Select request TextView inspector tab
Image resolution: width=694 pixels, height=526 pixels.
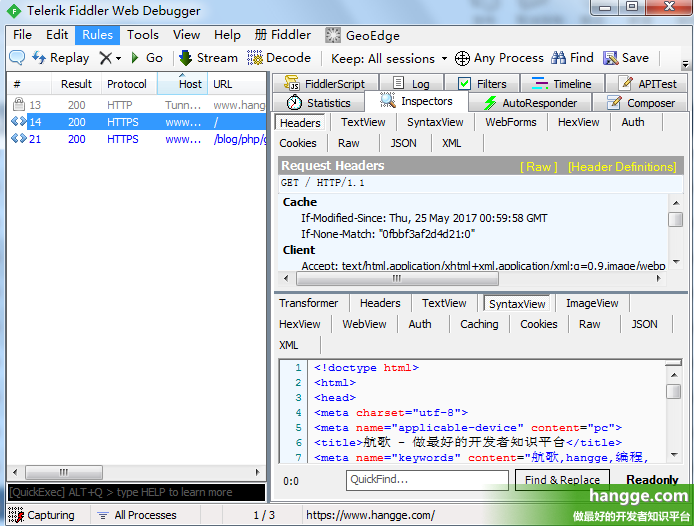coord(363,122)
